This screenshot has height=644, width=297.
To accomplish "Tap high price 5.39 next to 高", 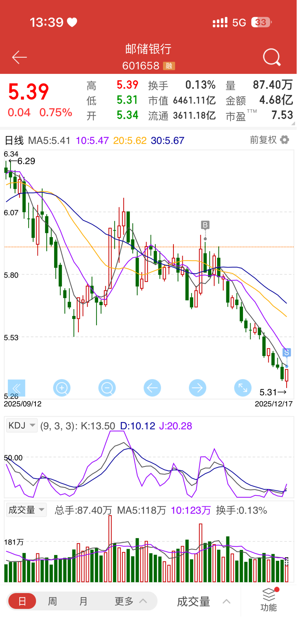I will tap(127, 85).
